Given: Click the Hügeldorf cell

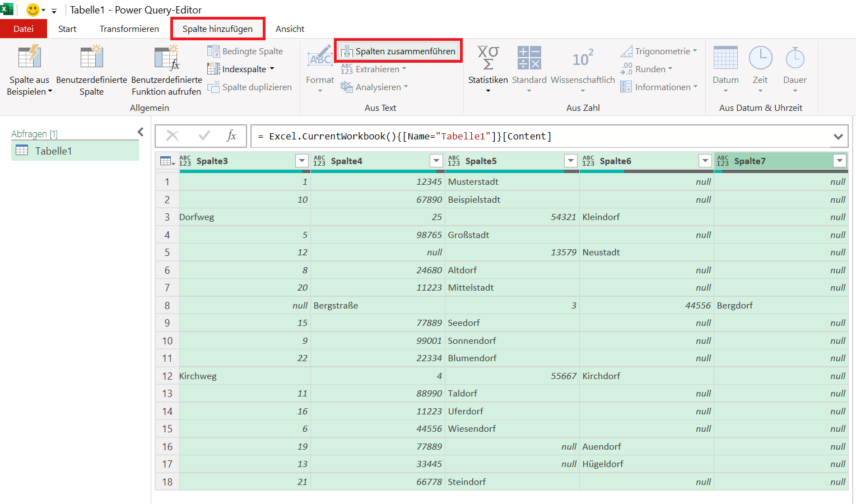Looking at the screenshot, I should click(646, 464).
